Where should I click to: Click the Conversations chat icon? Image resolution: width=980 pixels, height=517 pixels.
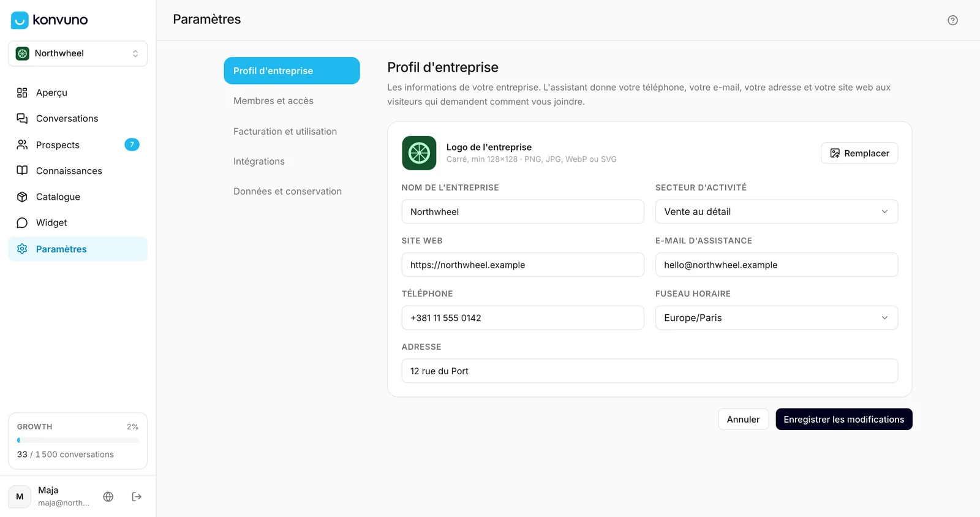pyautogui.click(x=22, y=118)
